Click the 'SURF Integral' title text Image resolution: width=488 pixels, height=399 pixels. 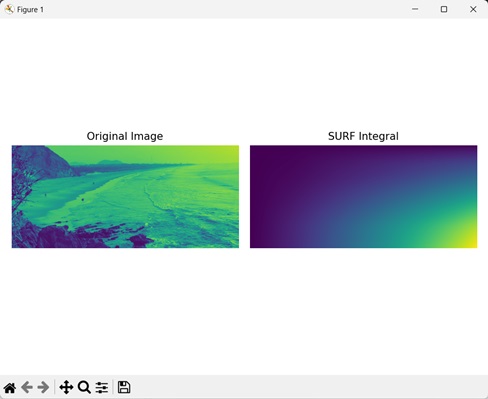[363, 136]
